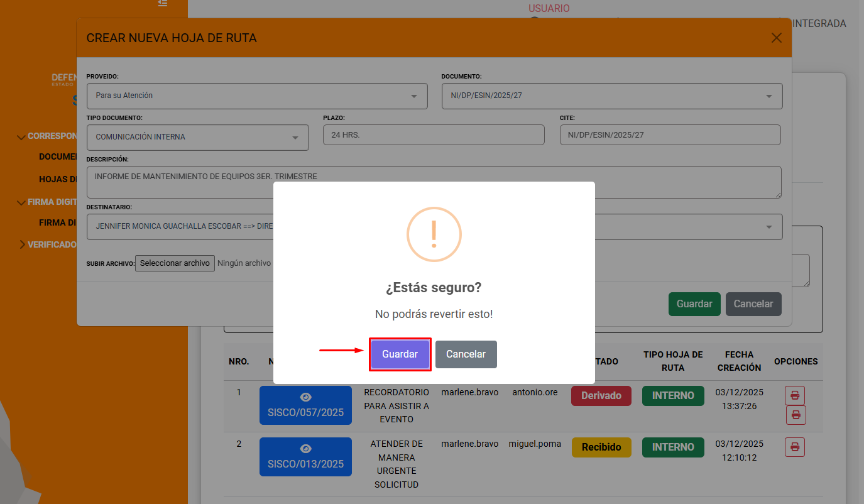864x504 pixels.
Task: View SISCO/013/2025 via eye icon
Action: point(305,449)
